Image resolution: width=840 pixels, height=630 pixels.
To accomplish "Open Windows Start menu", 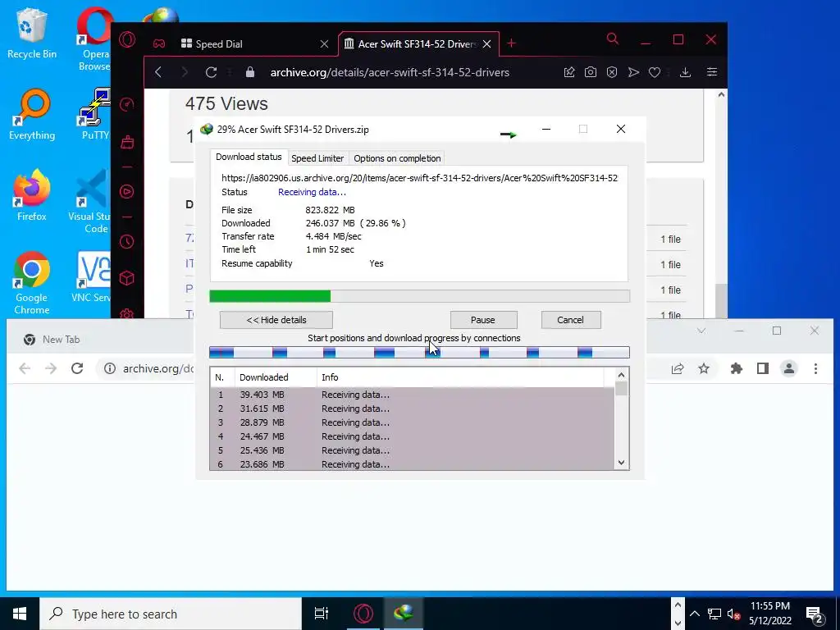I will [x=20, y=614].
